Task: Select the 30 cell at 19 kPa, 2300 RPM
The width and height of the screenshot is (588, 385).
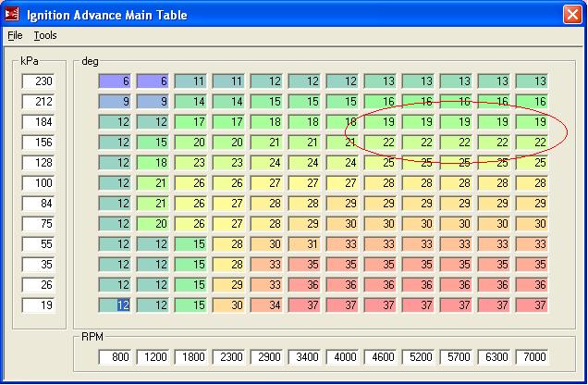Action: 228,305
